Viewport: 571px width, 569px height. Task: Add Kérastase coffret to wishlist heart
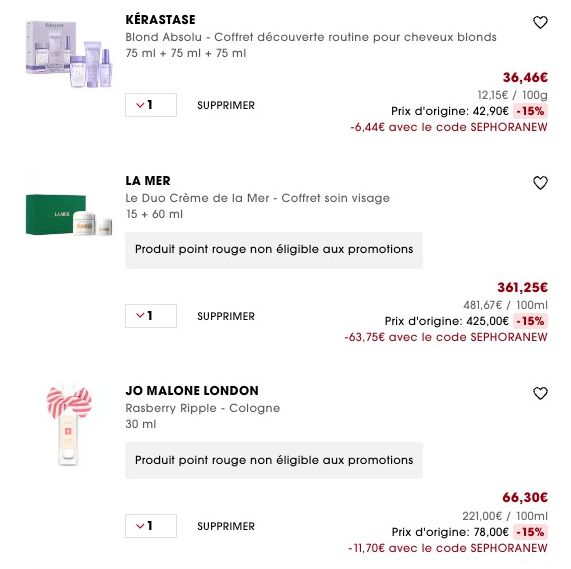(x=540, y=23)
